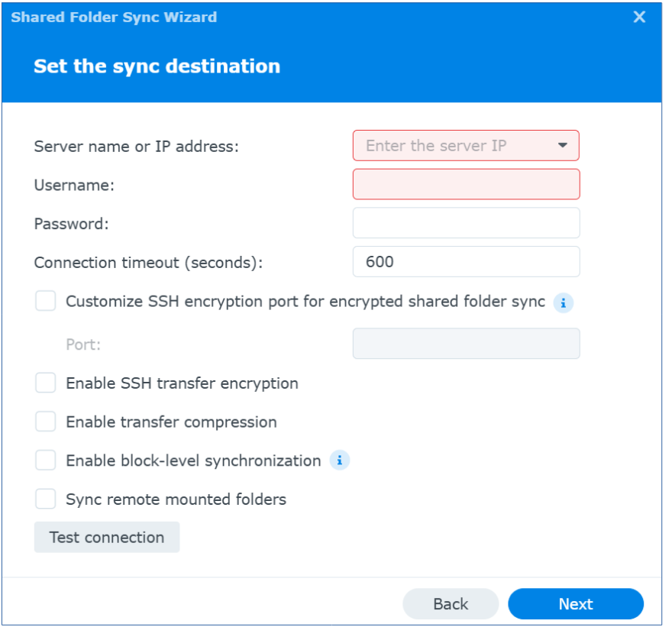672x627 pixels.
Task: Open the server IP dropdown arrow
Action: [563, 145]
